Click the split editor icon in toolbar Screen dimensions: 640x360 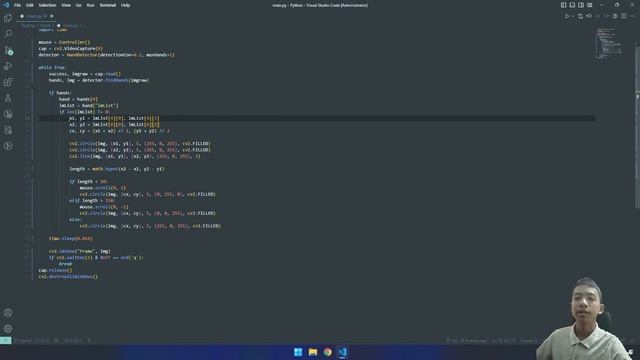tap(624, 16)
